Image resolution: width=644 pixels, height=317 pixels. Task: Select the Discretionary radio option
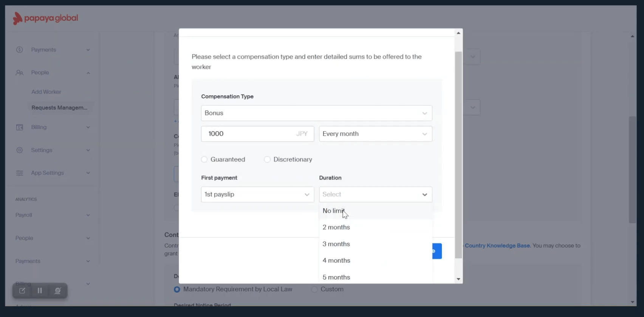coord(267,159)
